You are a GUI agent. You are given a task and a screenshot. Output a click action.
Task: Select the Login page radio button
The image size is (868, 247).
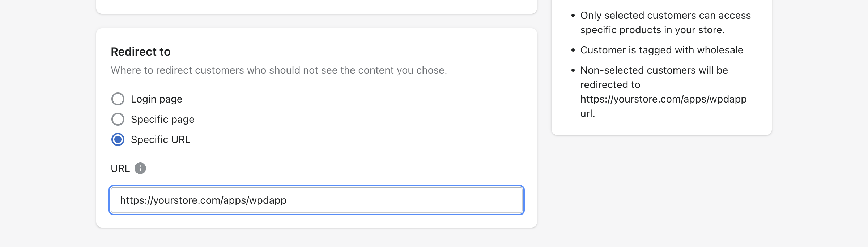(x=118, y=99)
